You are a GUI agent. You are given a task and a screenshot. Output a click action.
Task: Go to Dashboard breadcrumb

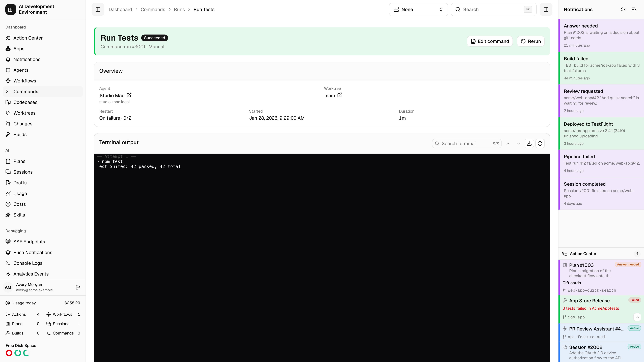pyautogui.click(x=120, y=10)
